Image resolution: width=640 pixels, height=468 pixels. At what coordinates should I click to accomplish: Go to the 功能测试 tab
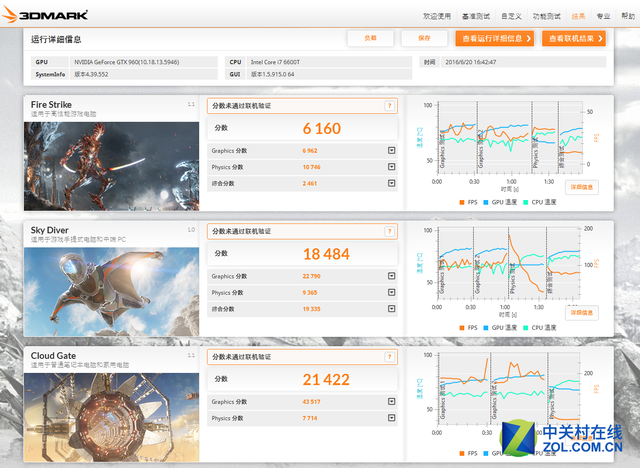click(547, 16)
